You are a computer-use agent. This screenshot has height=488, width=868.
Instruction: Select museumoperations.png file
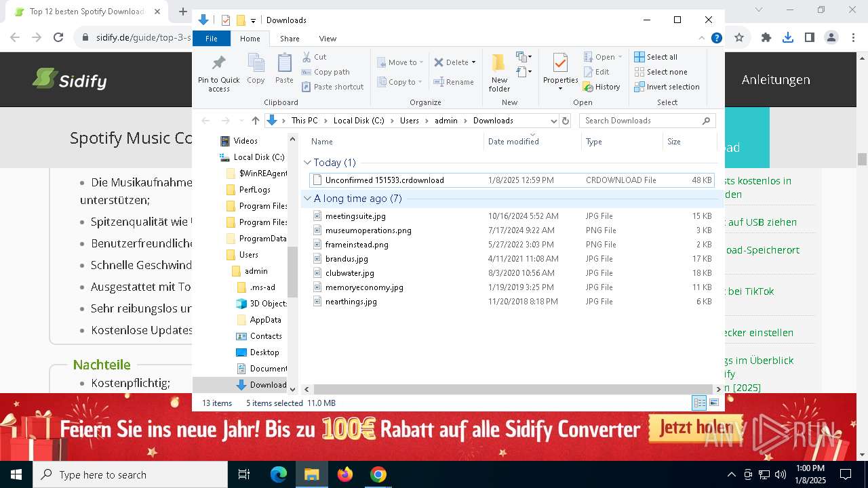point(512,230)
